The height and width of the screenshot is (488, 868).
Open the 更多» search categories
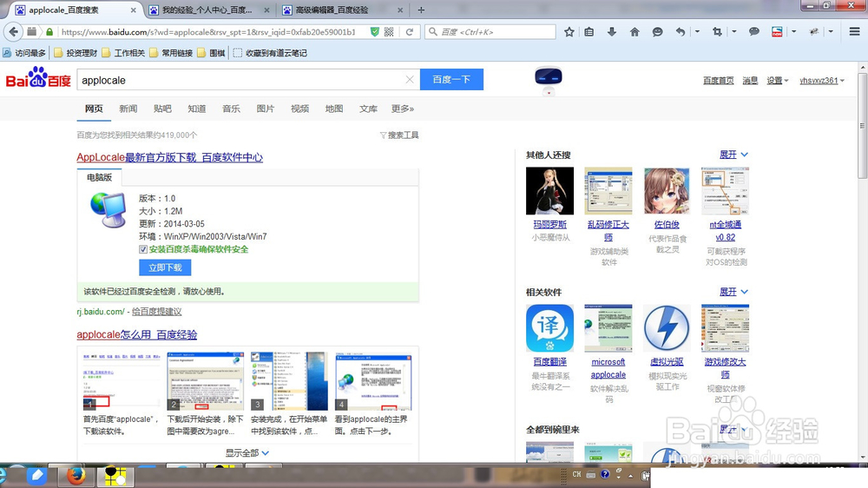click(403, 109)
